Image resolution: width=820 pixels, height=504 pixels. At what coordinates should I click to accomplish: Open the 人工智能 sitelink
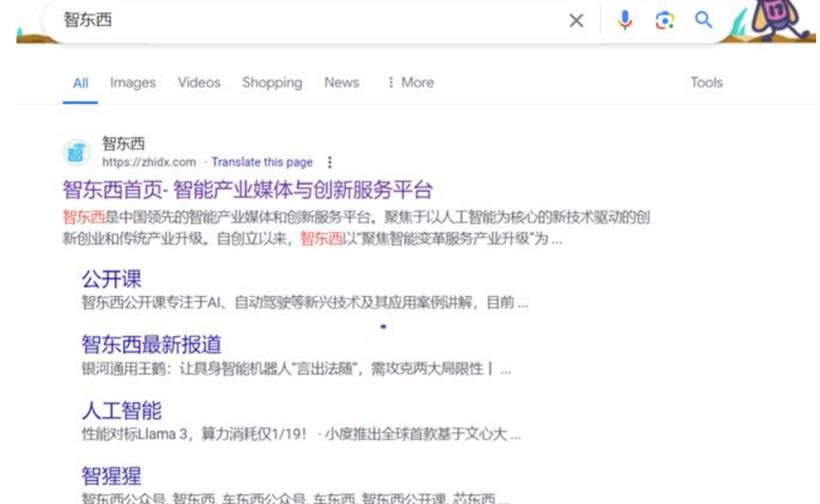pos(121,410)
